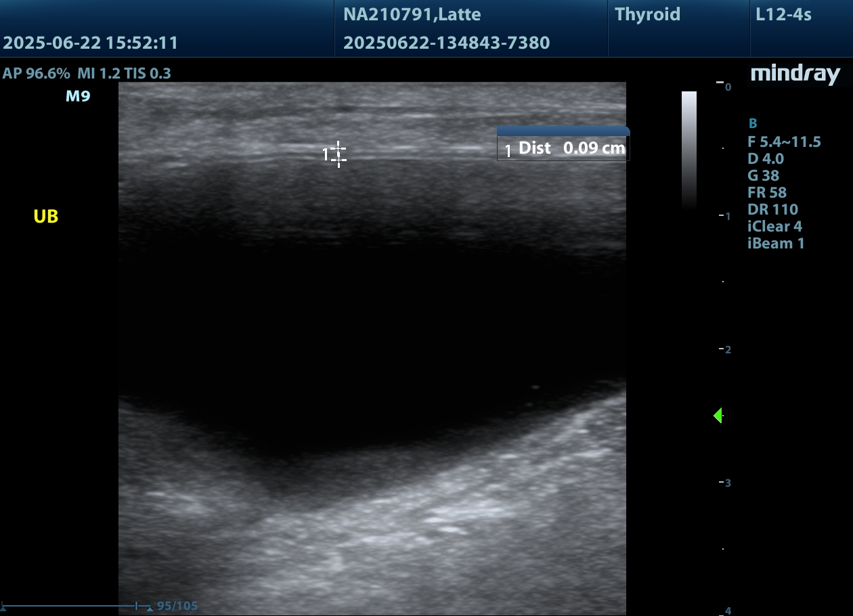Click the G 38 gain parameter
The image size is (853, 616).
[x=763, y=176]
